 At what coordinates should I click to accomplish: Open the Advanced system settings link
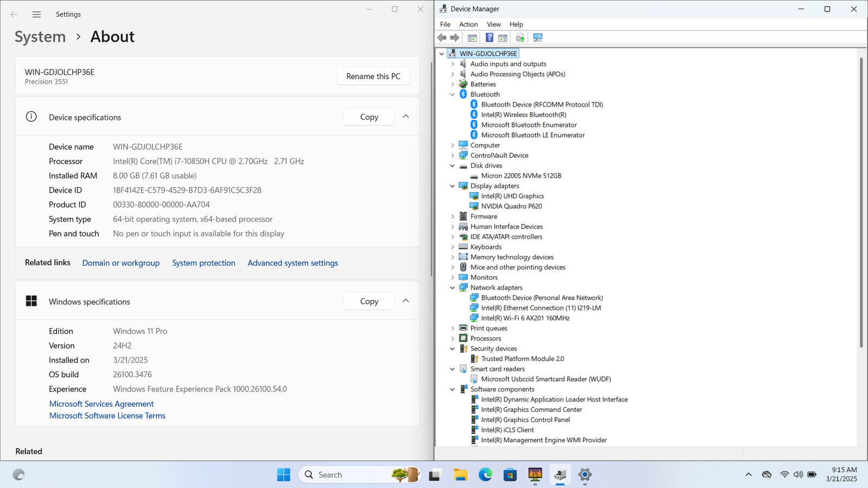tap(292, 263)
